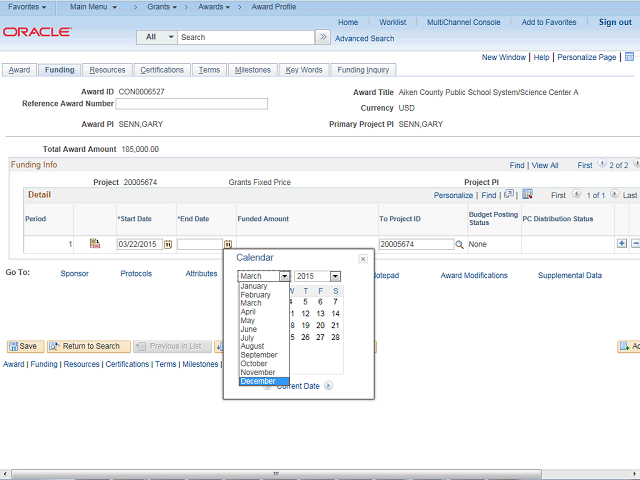The image size is (640, 480).
Task: Click the Save button
Action: click(x=23, y=346)
